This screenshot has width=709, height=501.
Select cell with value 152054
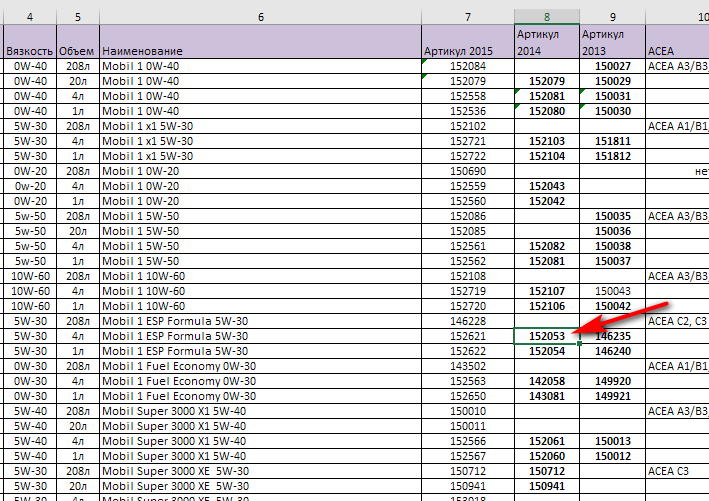coord(547,351)
